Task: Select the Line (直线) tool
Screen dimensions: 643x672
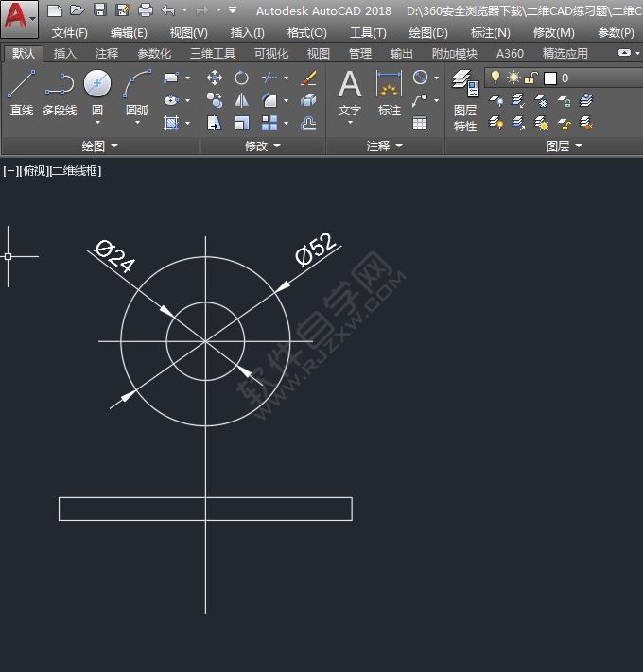Action: pos(21,93)
